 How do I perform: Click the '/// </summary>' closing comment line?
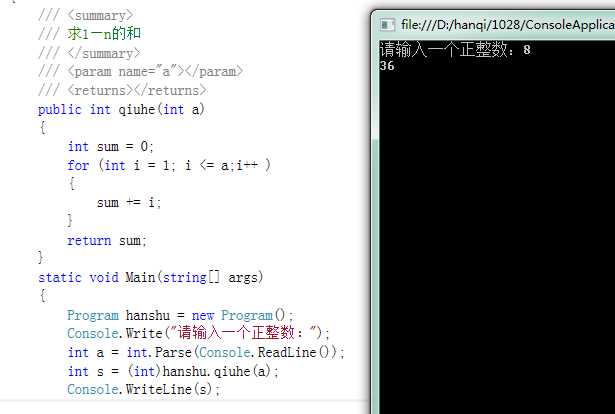coord(89,53)
